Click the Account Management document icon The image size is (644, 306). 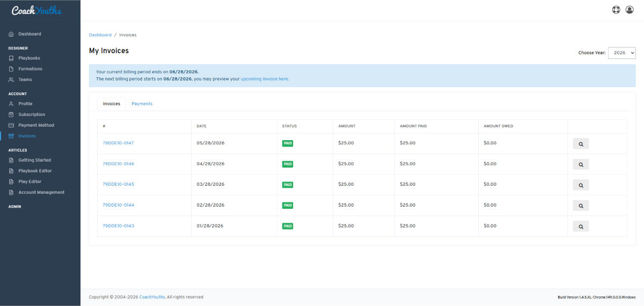[x=11, y=192]
